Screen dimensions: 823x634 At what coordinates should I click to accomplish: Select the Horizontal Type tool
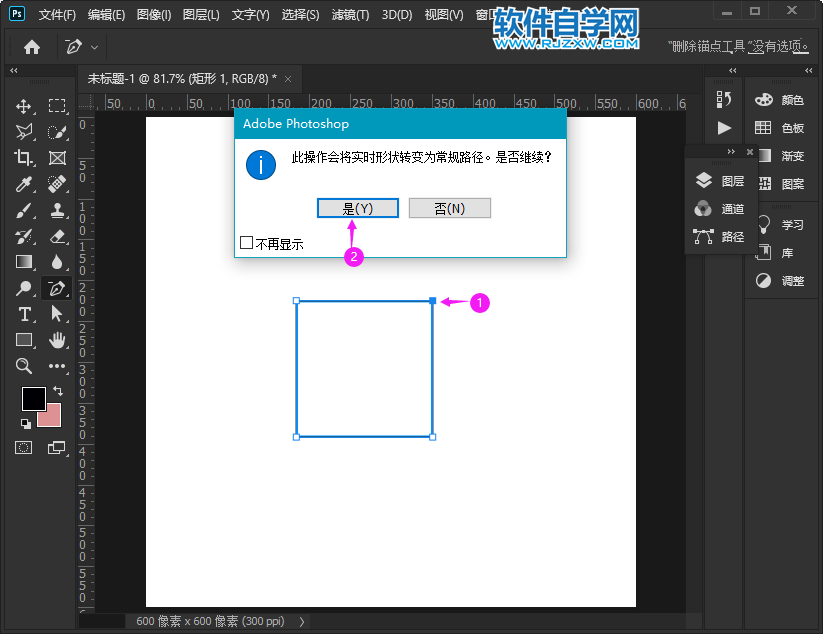(24, 314)
